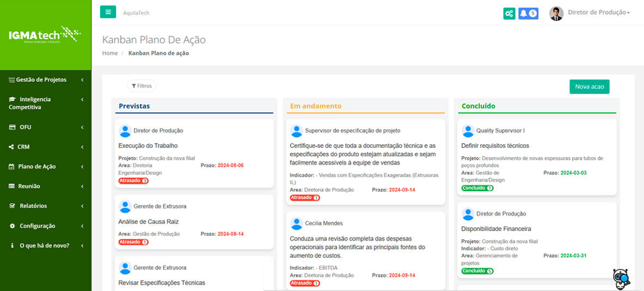The width and height of the screenshot is (644, 291).
Task: Click the Prazo date 2024-03-31
Action: [x=573, y=256]
